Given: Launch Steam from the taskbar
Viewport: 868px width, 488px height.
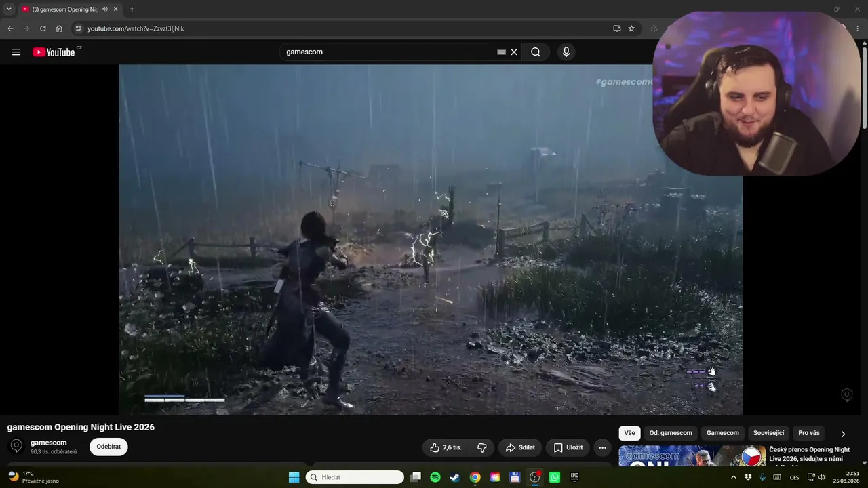Looking at the screenshot, I should click(455, 477).
